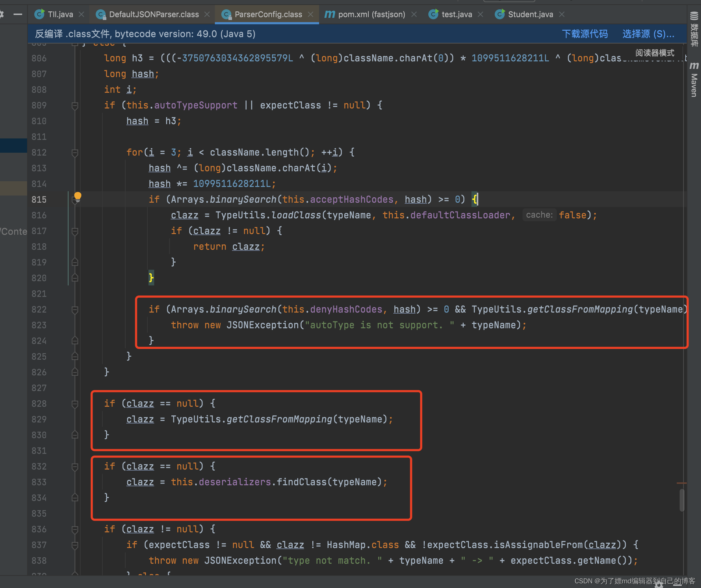This screenshot has height=588, width=701.
Task: Click the acceptHashCodes field on line 815
Action: [x=352, y=199]
